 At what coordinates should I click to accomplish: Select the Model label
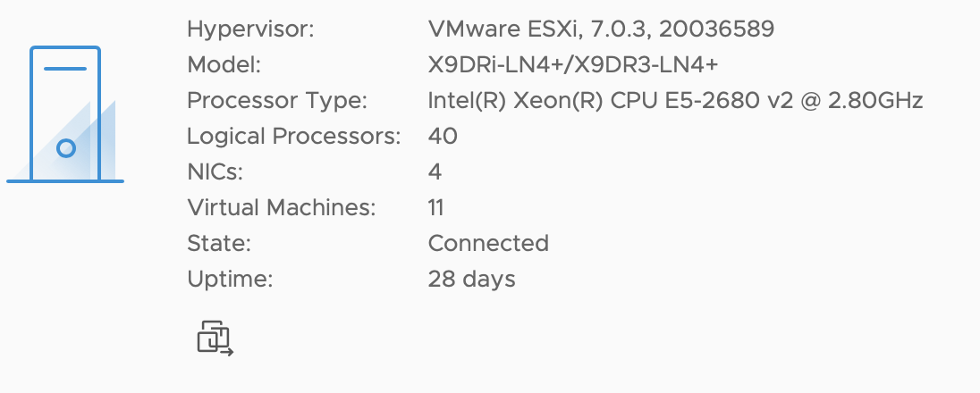pyautogui.click(x=224, y=64)
